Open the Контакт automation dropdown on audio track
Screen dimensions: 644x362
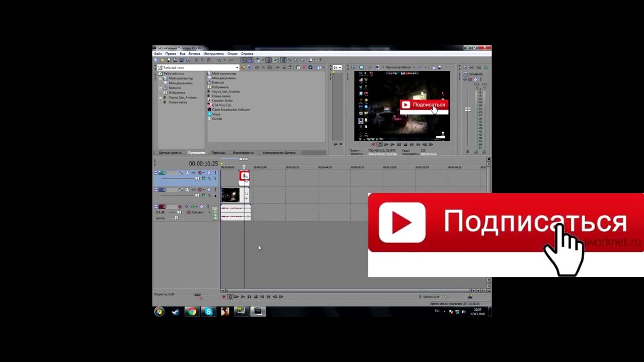tap(209, 212)
